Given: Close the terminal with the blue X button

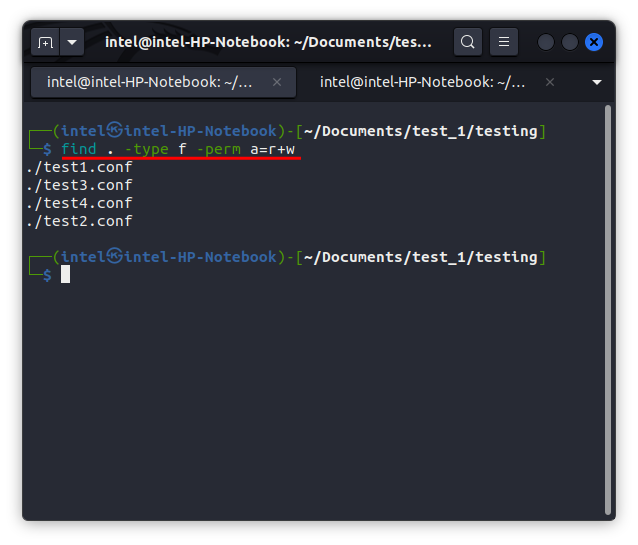Looking at the screenshot, I should (x=594, y=42).
